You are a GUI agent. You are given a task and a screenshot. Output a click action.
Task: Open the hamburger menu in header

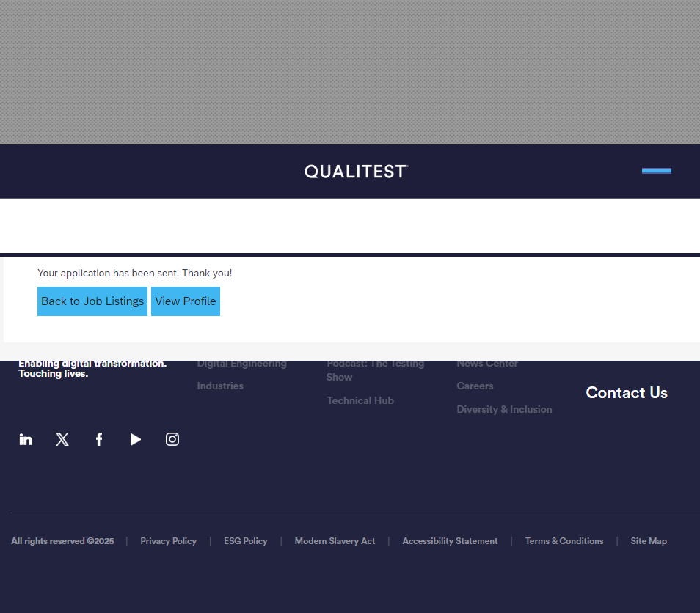pyautogui.click(x=656, y=171)
